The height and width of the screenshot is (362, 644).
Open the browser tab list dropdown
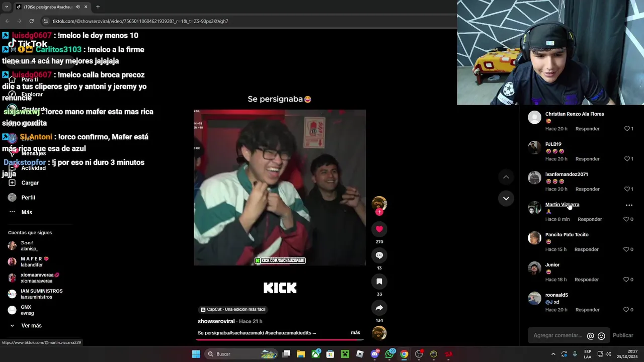7,7
